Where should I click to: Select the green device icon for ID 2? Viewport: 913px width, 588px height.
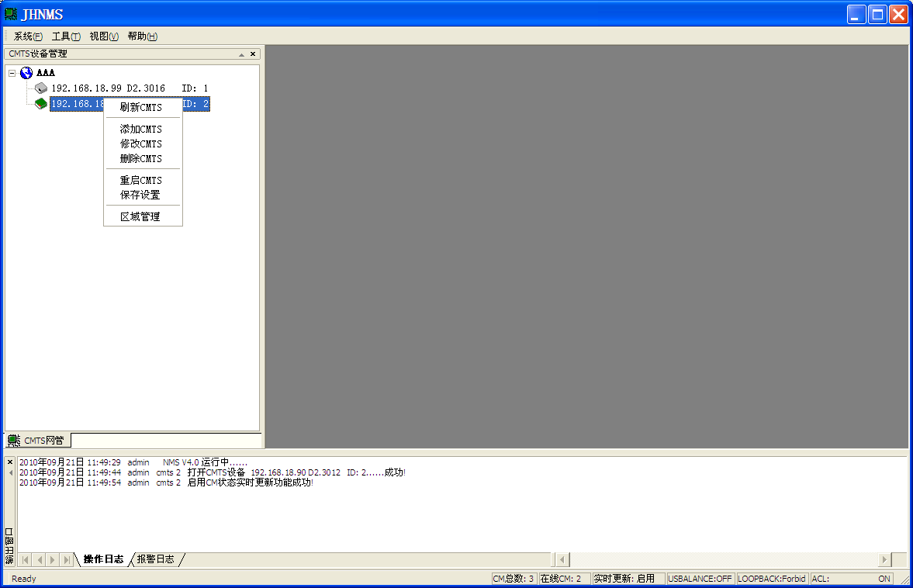(x=41, y=104)
